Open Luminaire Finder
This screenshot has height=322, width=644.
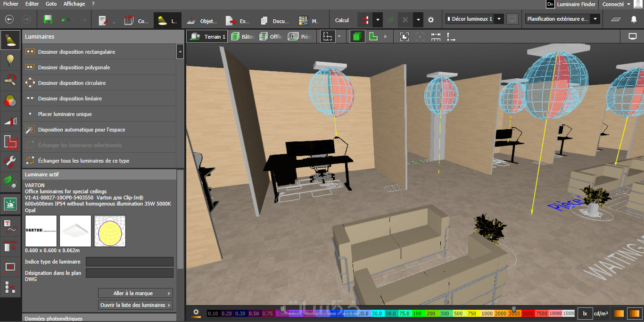[571, 4]
